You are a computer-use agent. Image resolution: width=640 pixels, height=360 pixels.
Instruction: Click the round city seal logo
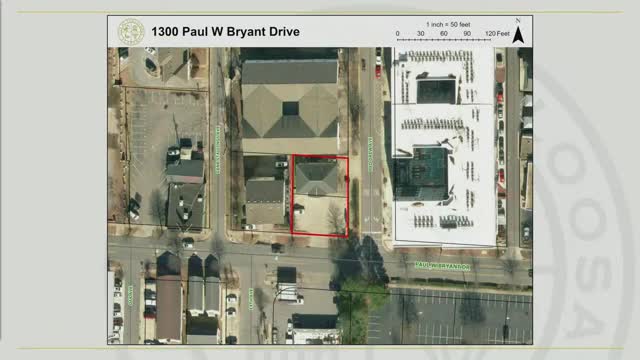131,32
